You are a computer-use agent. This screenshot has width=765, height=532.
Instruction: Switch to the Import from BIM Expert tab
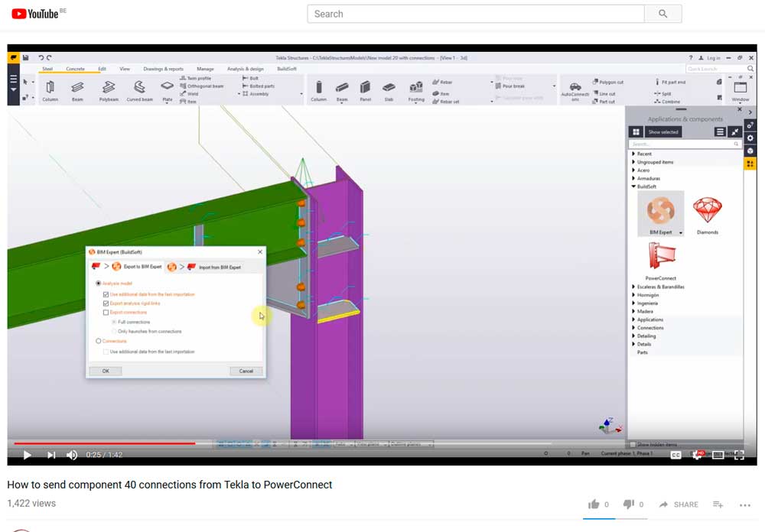(220, 267)
